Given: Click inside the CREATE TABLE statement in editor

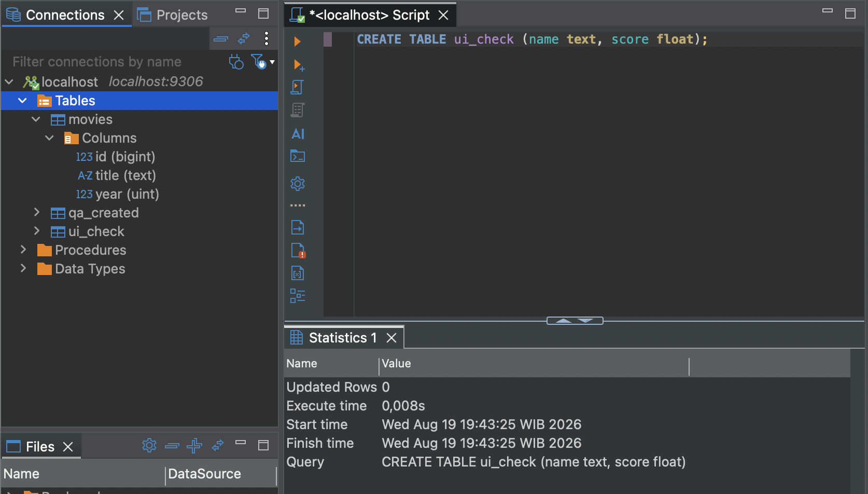Looking at the screenshot, I should click(x=532, y=39).
